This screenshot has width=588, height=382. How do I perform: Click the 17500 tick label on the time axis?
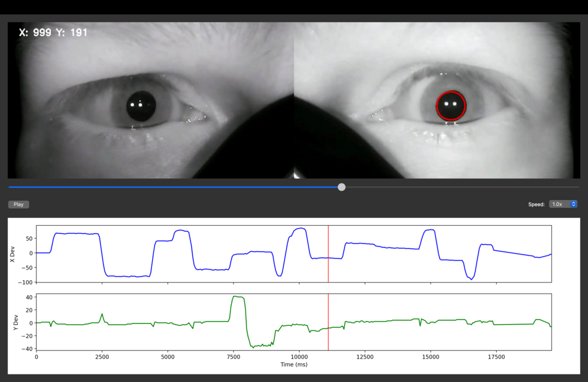tap(496, 357)
